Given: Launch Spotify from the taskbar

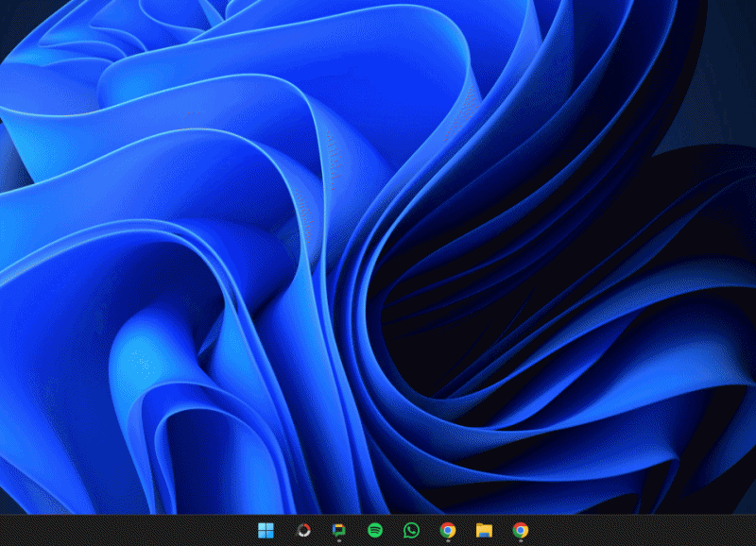Looking at the screenshot, I should 375,530.
